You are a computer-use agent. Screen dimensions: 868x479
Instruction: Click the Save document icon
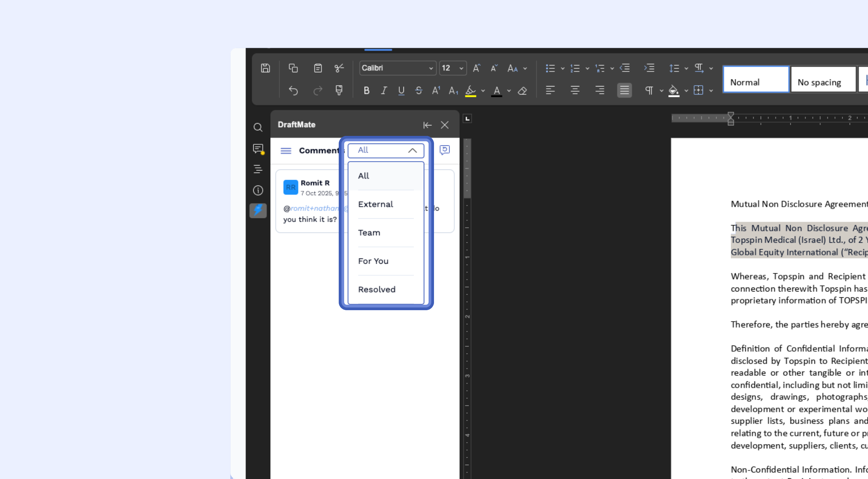coord(265,68)
